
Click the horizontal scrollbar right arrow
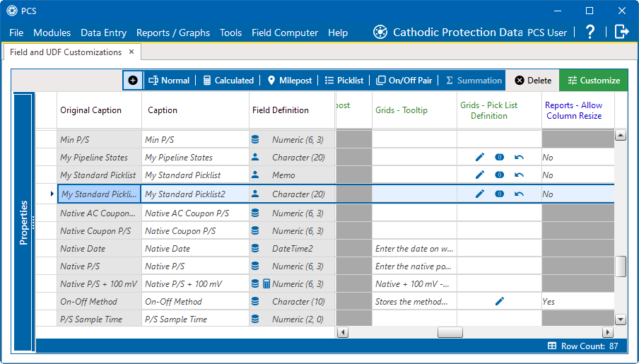(x=608, y=332)
